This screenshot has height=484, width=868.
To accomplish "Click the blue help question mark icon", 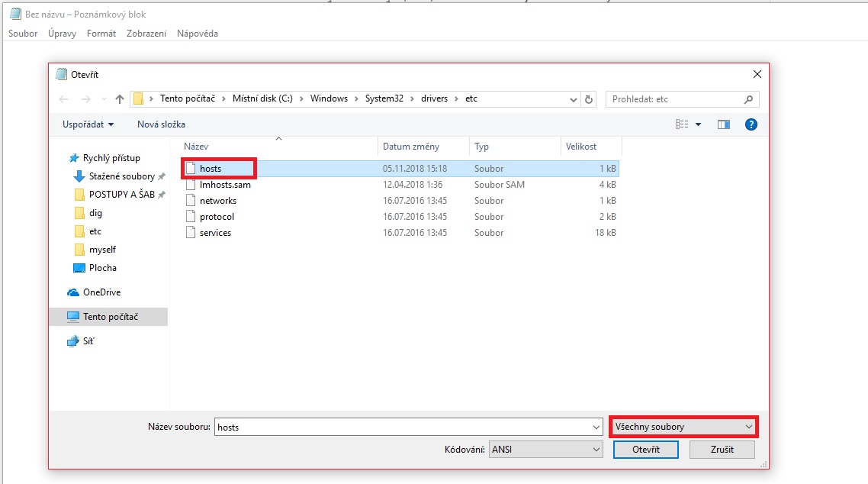I will [x=751, y=124].
